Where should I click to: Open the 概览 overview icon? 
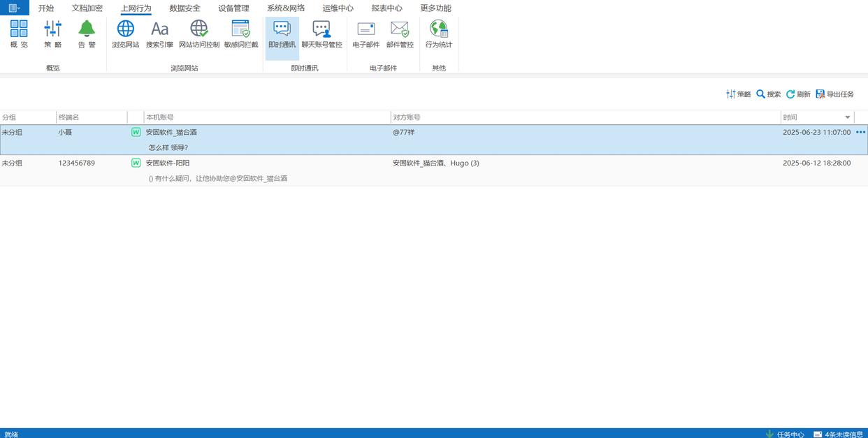point(19,34)
